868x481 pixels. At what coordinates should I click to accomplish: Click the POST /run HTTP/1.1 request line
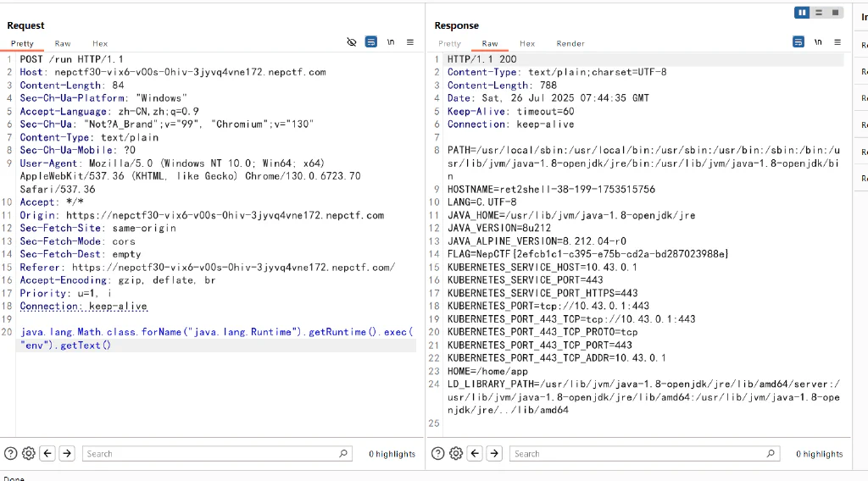point(72,59)
